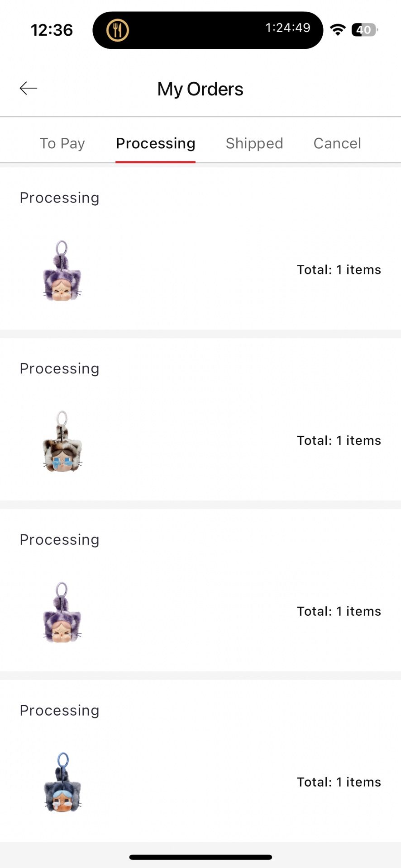The height and width of the screenshot is (868, 401).
Task: Open the blue-gray keychain thumbnail
Action: tap(62, 783)
